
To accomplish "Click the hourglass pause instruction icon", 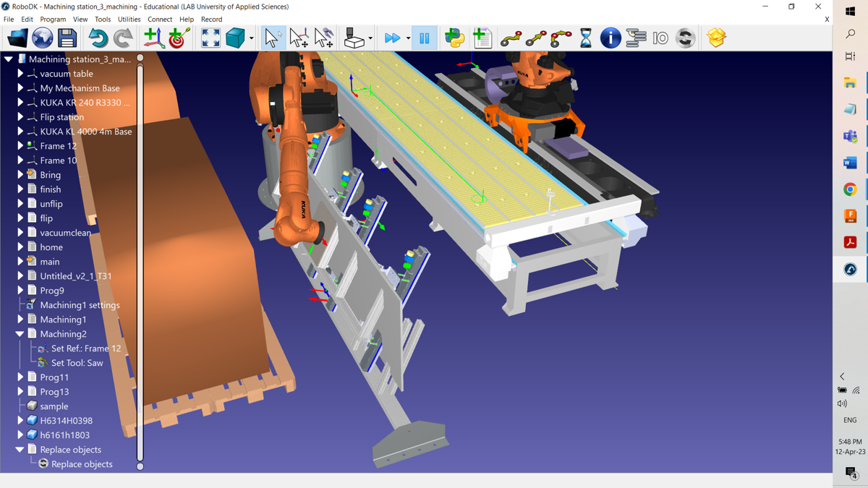I will (586, 38).
